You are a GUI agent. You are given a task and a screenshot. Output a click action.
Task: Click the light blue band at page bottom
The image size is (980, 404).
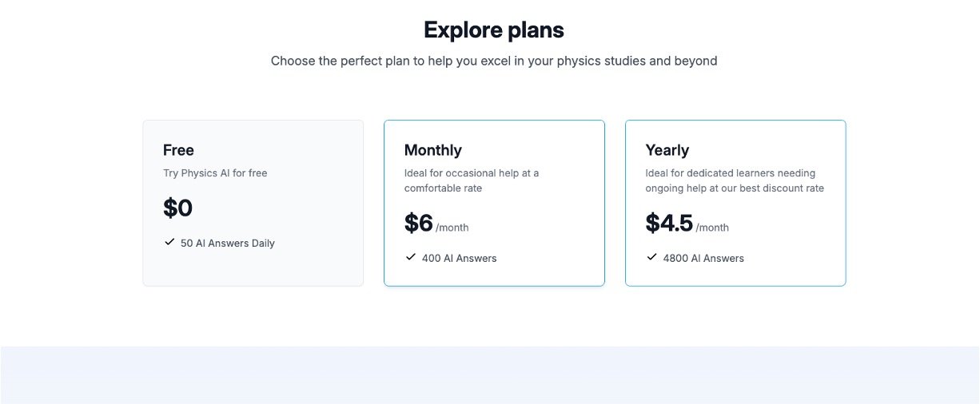[490, 374]
